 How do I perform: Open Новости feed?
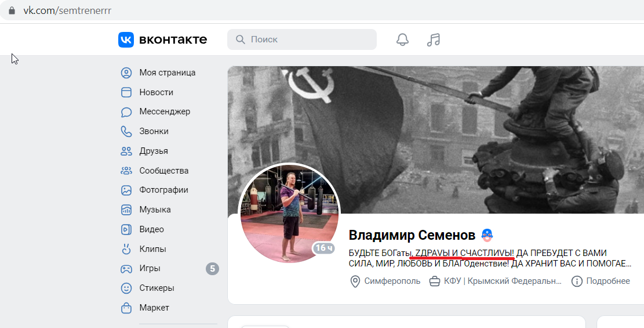(x=156, y=92)
